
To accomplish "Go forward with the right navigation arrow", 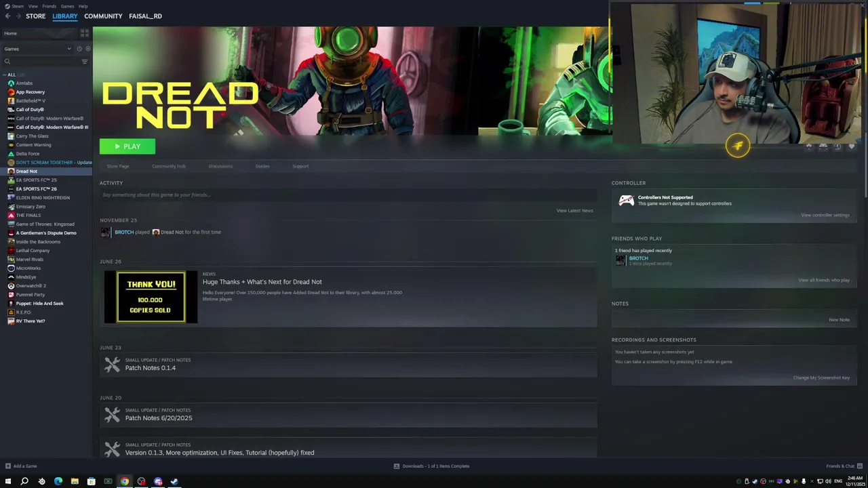I will [18, 16].
